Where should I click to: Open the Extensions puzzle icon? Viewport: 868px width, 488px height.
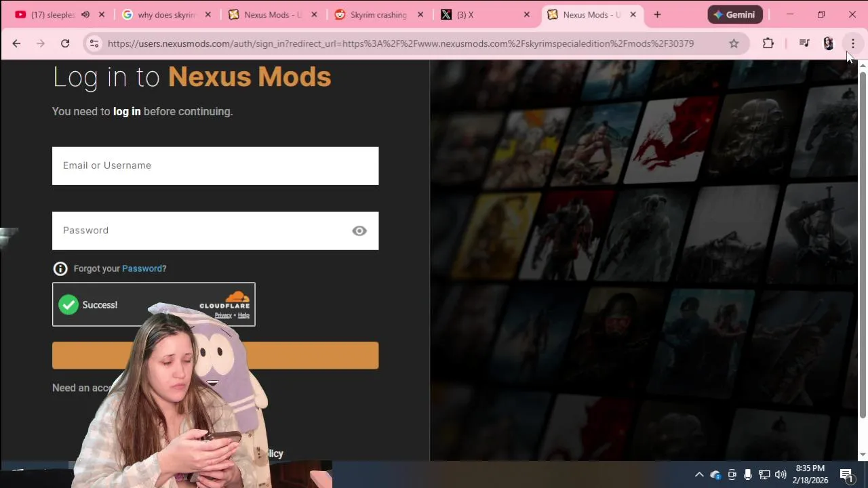(x=768, y=43)
